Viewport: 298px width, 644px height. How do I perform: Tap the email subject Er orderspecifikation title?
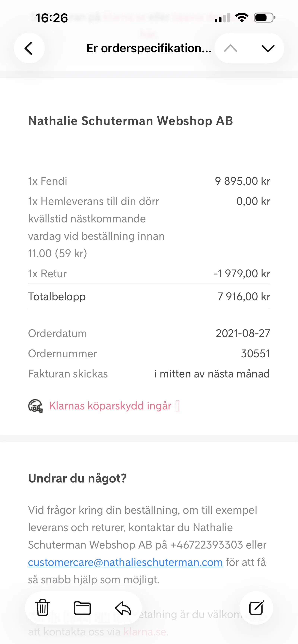pos(149,48)
